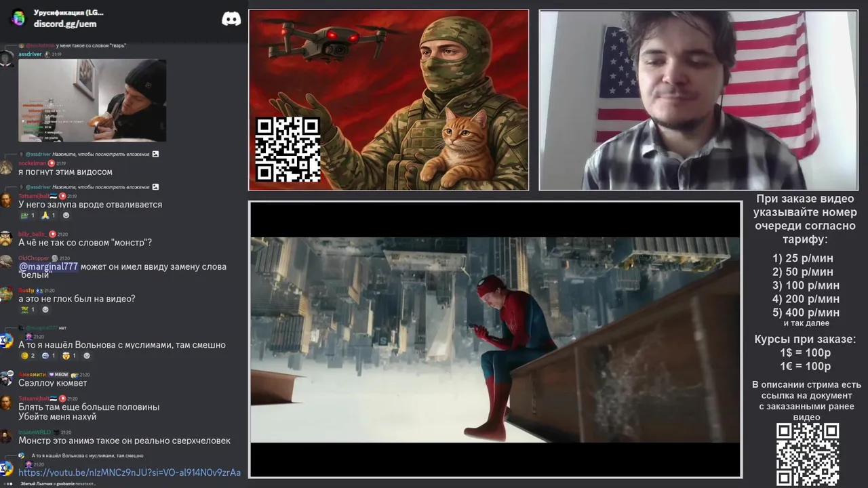868x488 pixels.
Task: Click username Totsamijbalt above "У него залупа"
Action: tap(33, 196)
